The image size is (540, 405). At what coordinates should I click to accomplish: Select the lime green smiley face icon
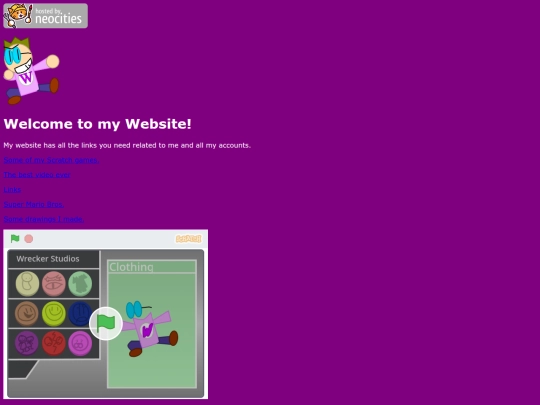[x=54, y=313]
